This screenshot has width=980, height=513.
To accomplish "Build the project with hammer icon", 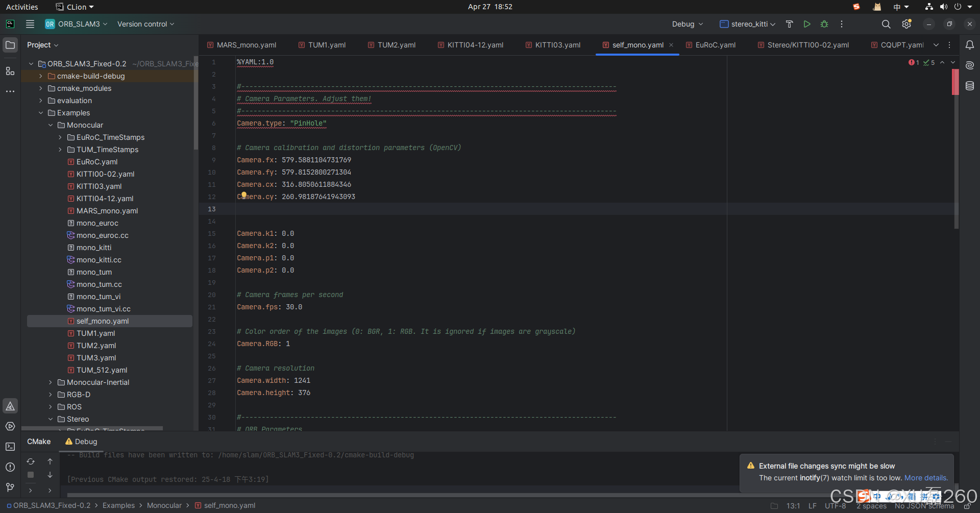I will click(790, 24).
